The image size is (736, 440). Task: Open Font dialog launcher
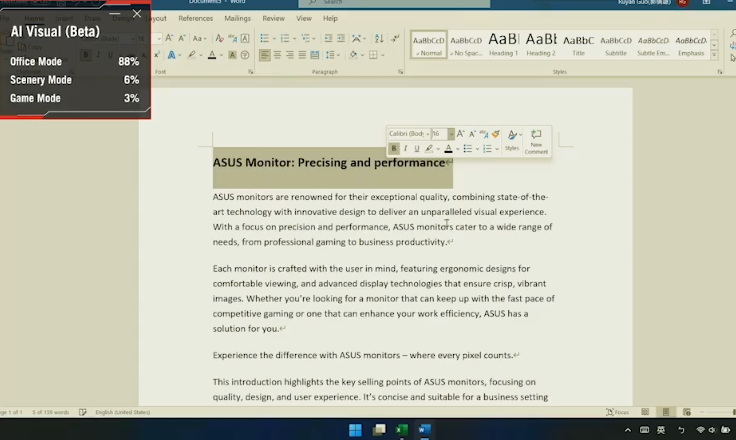click(251, 72)
